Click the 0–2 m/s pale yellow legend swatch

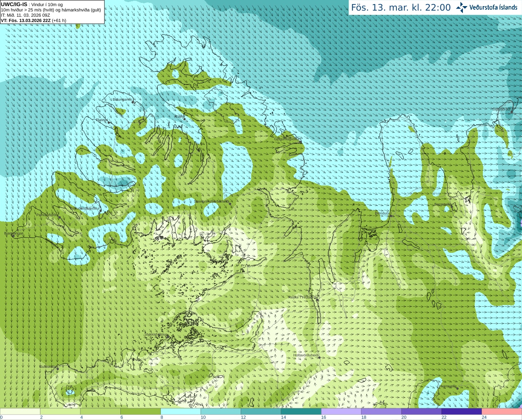coord(20,411)
